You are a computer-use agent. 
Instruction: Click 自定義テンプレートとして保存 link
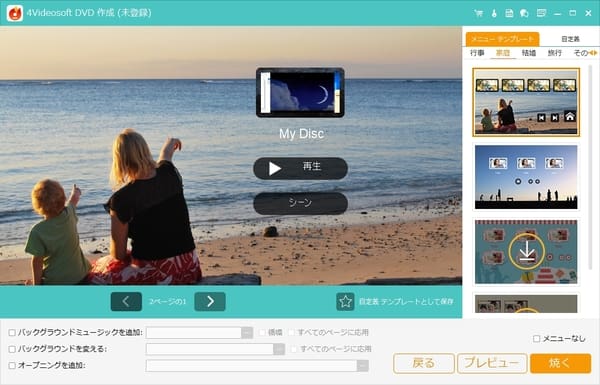[406, 302]
